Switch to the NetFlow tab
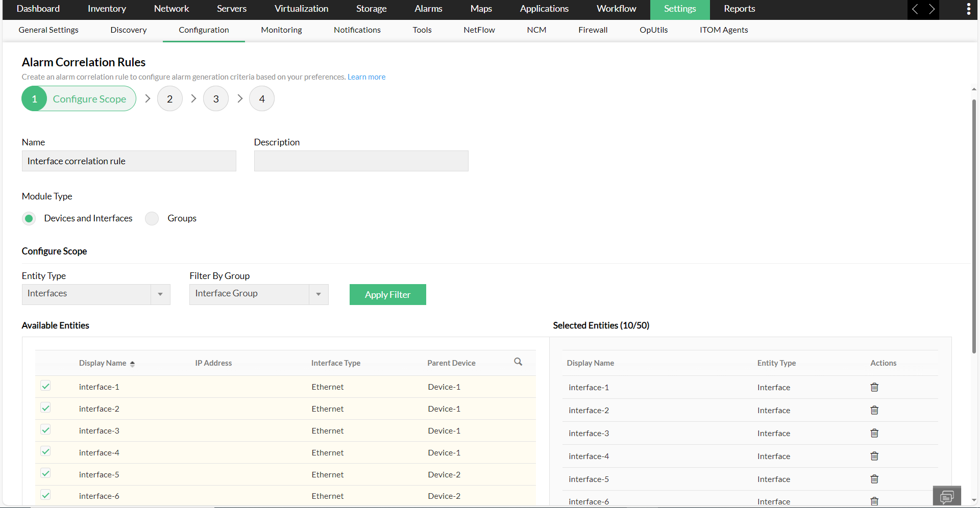980x508 pixels. pyautogui.click(x=479, y=30)
